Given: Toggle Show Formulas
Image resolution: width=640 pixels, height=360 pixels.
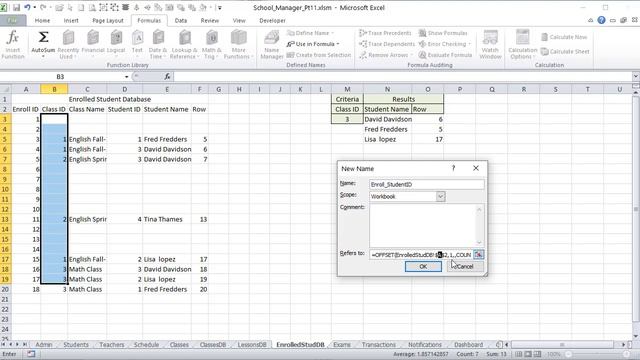Looking at the screenshot, I should [443, 33].
